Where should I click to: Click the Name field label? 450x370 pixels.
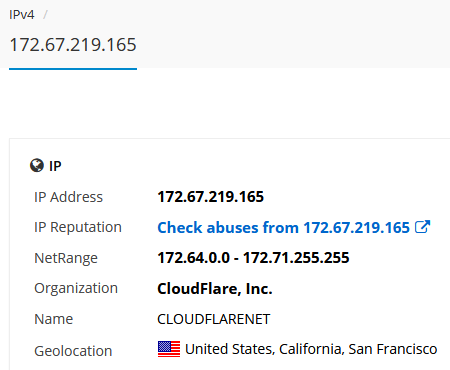pos(54,319)
